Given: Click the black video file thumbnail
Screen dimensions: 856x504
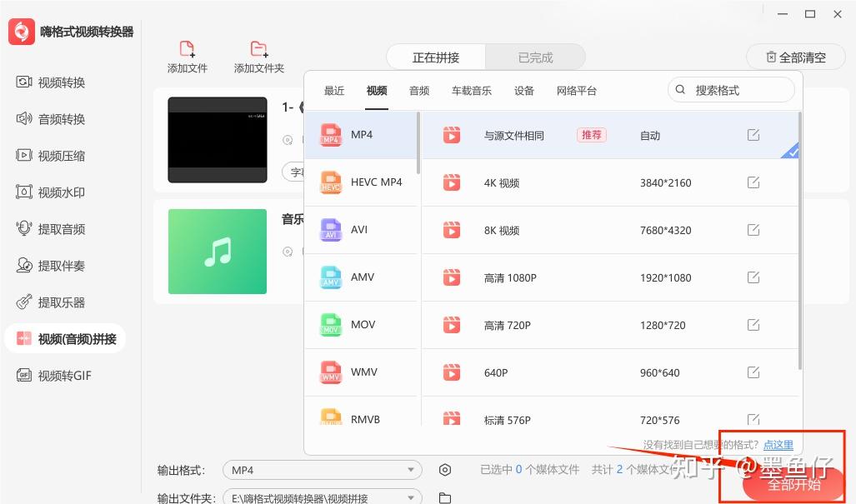Looking at the screenshot, I should [x=218, y=140].
